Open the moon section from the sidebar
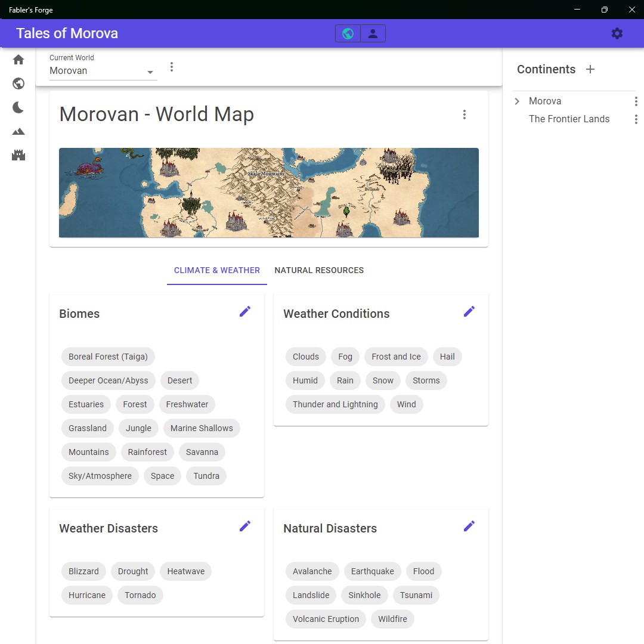 (18, 107)
